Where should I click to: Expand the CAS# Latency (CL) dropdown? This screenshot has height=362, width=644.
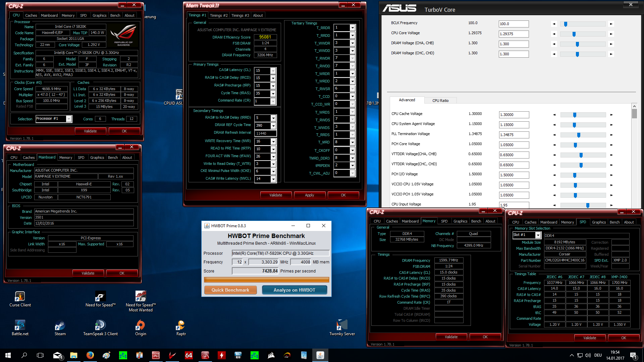click(x=273, y=71)
